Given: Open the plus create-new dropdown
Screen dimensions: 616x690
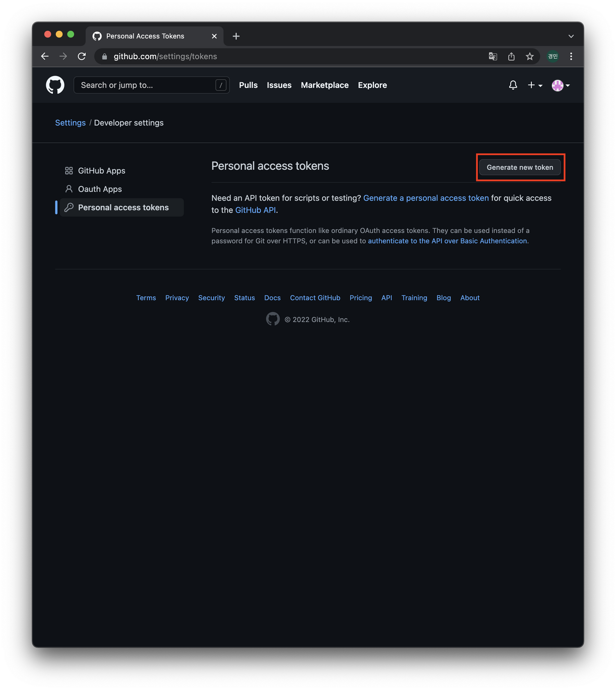Looking at the screenshot, I should (535, 85).
